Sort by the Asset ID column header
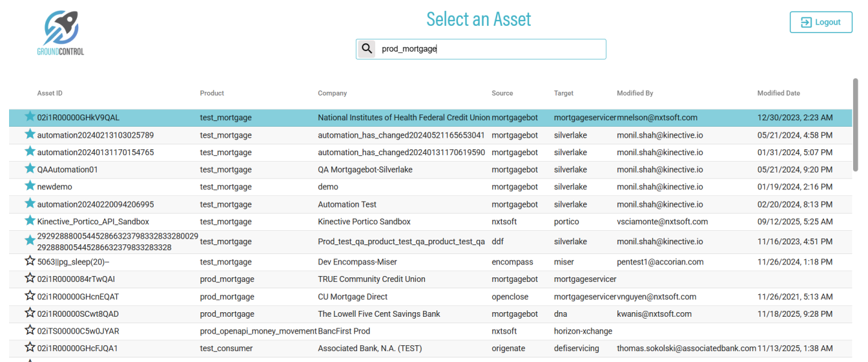Screen dimensions: 868x362 [x=50, y=93]
